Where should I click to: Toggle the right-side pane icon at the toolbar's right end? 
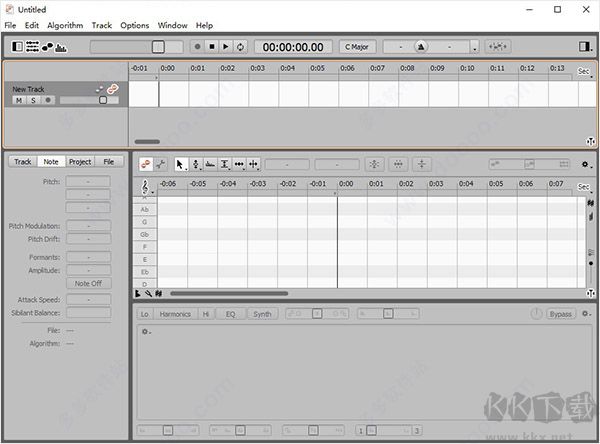pyautogui.click(x=584, y=47)
